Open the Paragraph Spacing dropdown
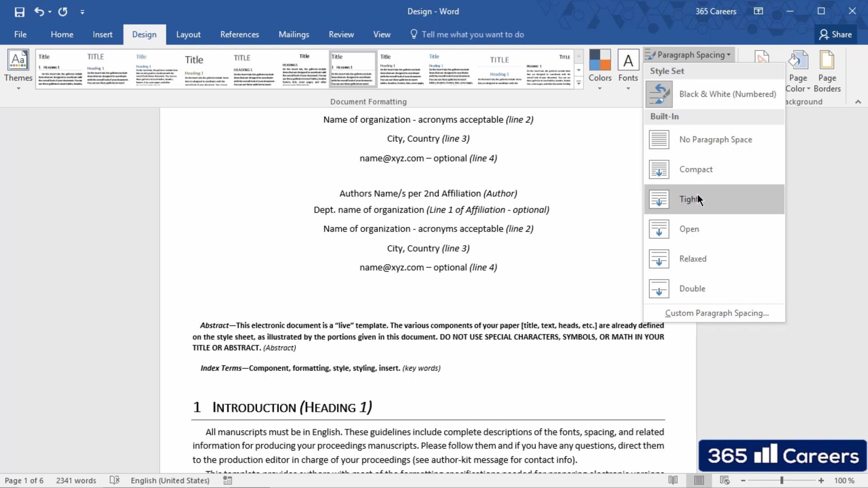Viewport: 868px width, 488px height. coord(688,54)
